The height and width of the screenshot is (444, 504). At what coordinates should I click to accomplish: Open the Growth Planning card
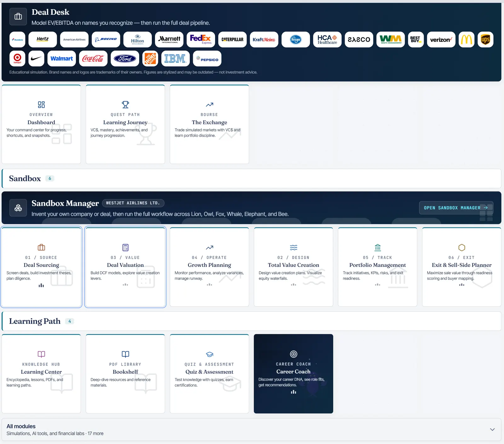pos(209,267)
